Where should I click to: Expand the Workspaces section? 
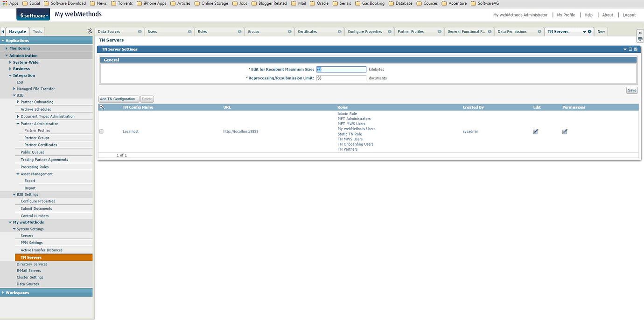coord(3,292)
